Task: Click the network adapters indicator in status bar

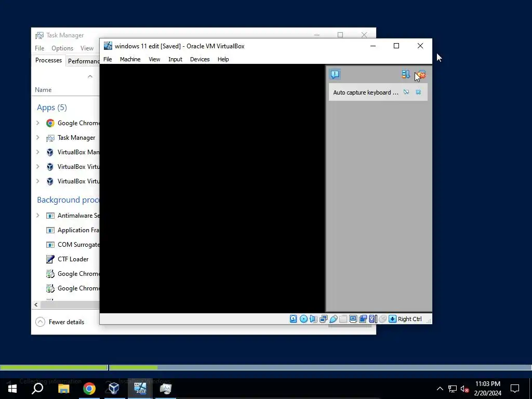Action: pos(323,319)
